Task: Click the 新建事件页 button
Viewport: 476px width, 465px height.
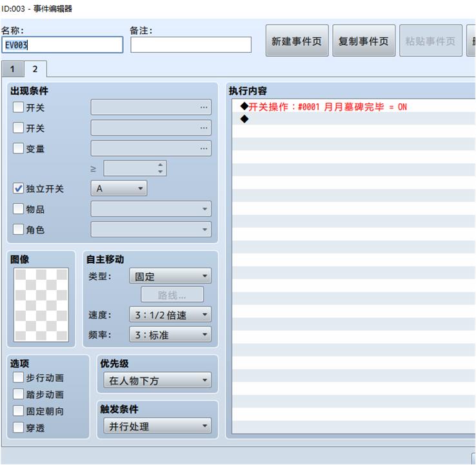Action: (297, 41)
